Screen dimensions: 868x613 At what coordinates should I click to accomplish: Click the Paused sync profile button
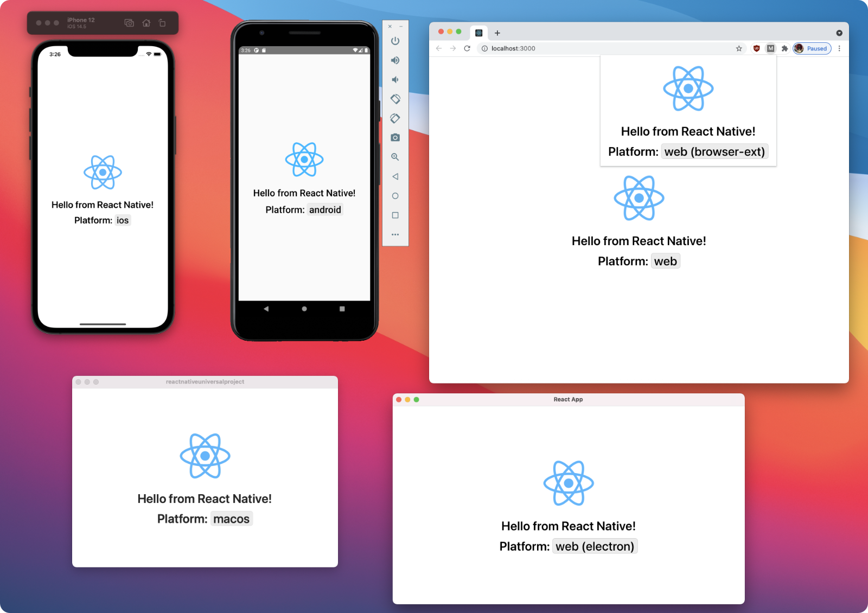[x=812, y=48]
